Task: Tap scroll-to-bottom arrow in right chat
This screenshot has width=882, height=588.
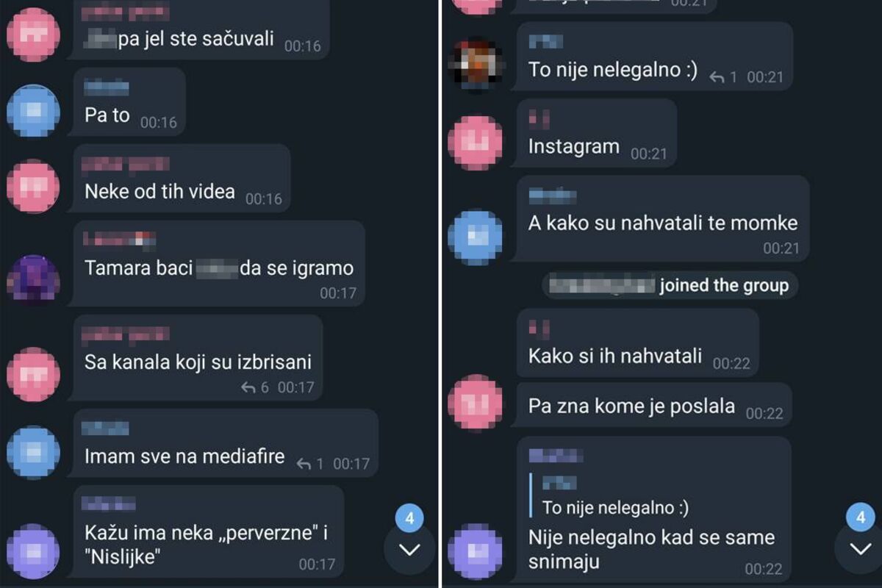Action: pyautogui.click(x=860, y=550)
